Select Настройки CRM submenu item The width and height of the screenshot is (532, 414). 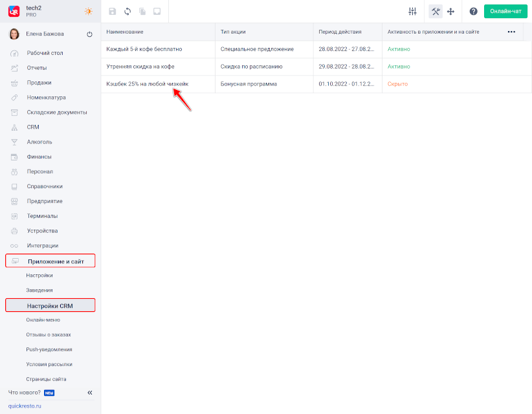(50, 305)
